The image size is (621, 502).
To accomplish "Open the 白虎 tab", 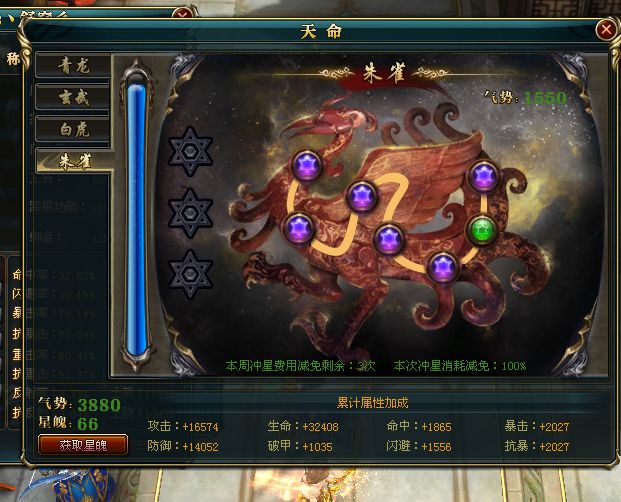I will 73,129.
